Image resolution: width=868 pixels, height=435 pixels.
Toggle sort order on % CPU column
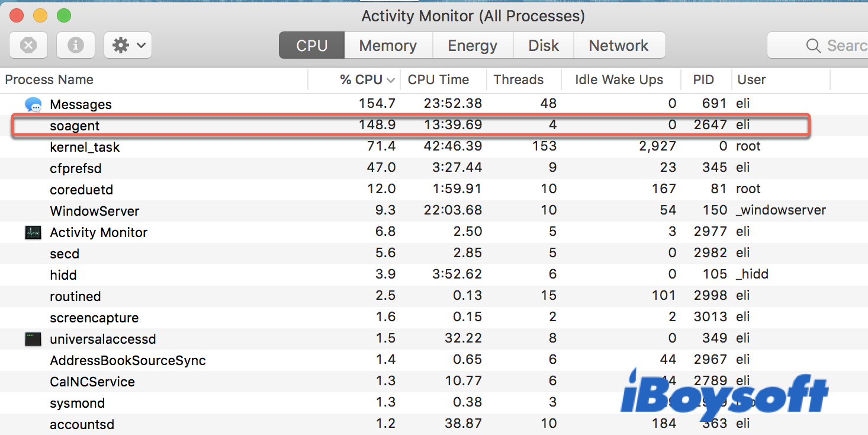coord(361,80)
